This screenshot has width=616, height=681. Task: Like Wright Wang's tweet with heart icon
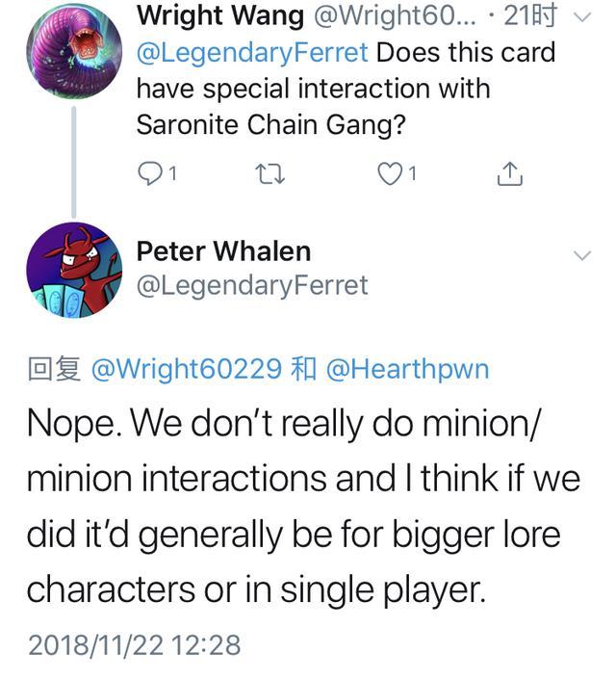(x=387, y=173)
